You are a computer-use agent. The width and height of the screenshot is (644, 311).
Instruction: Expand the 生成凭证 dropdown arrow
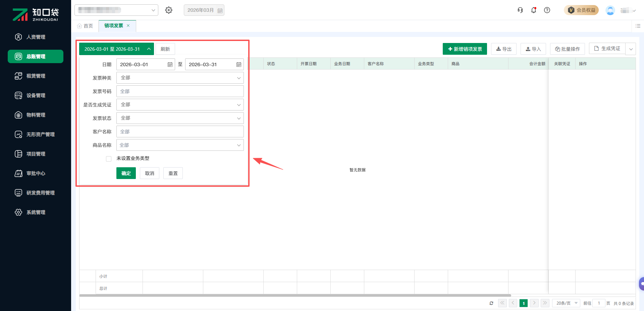[631, 49]
